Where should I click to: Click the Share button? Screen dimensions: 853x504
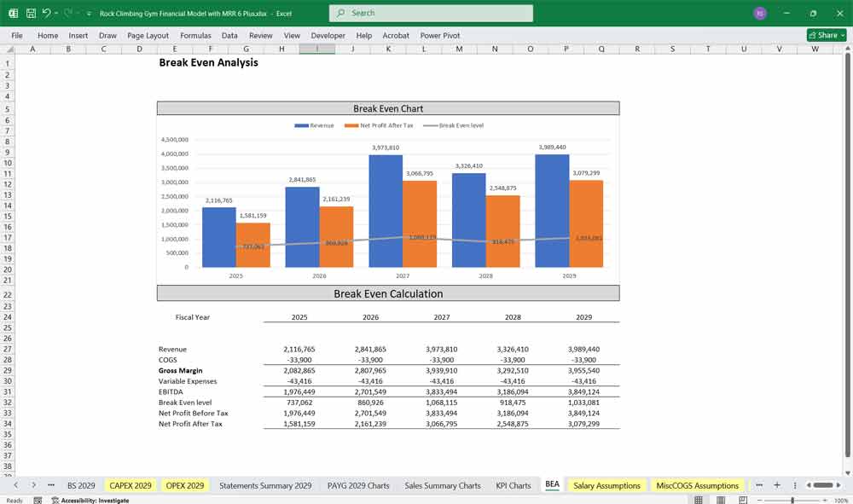click(x=825, y=35)
